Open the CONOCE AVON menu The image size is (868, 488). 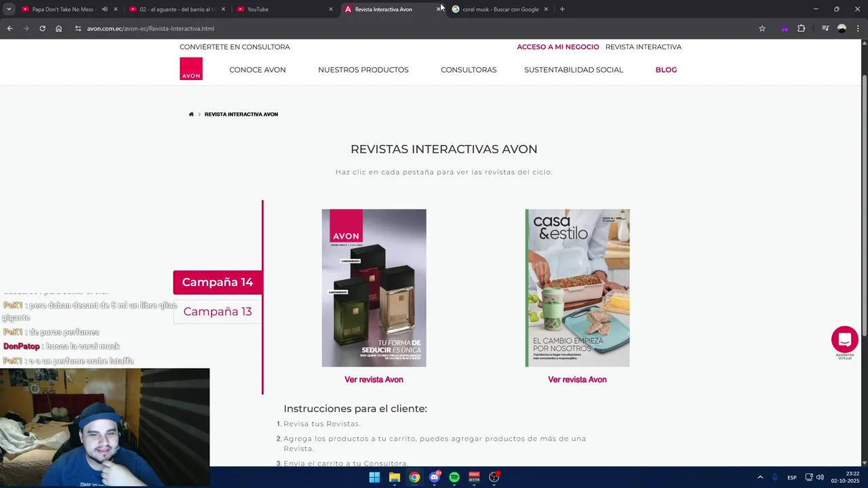(257, 70)
